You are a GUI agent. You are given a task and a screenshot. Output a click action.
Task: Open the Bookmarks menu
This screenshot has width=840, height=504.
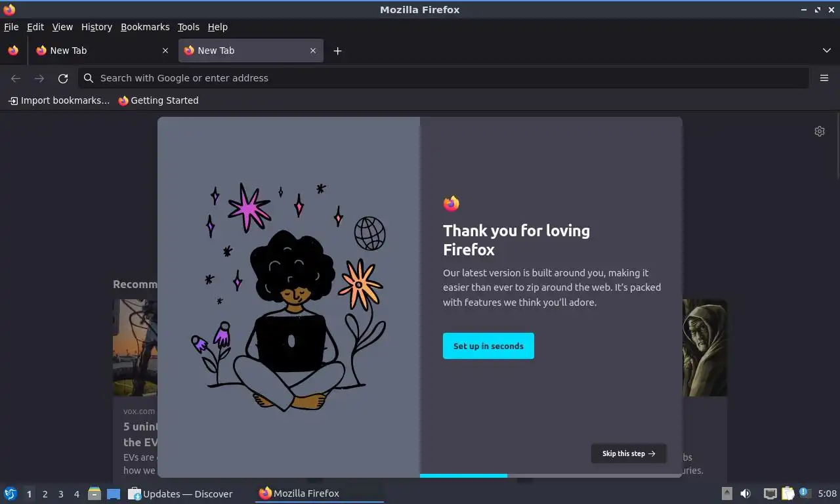click(x=145, y=27)
